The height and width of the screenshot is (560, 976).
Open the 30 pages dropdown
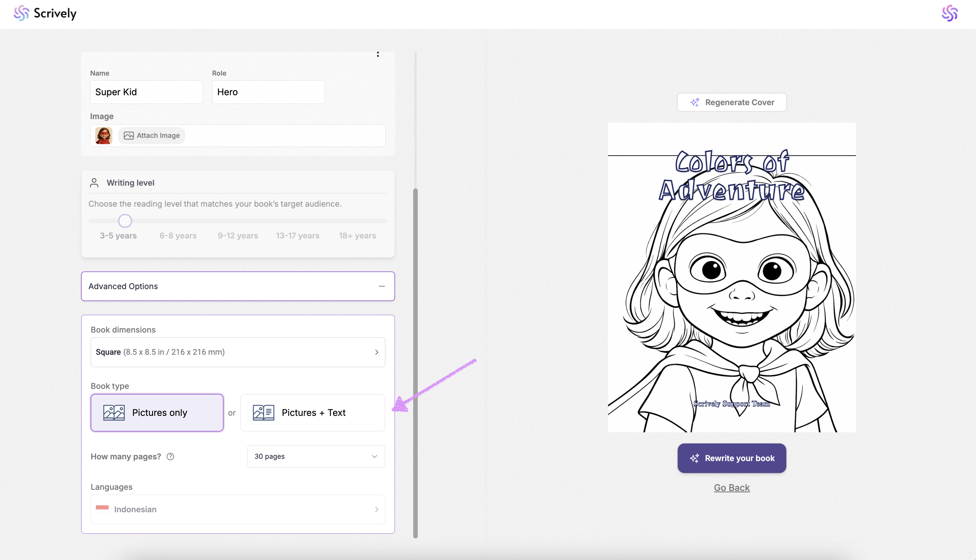pos(315,457)
